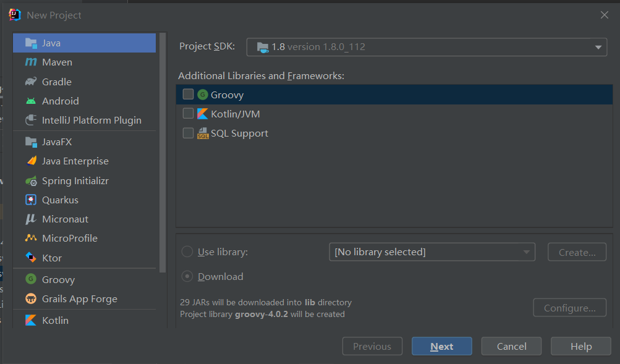Image resolution: width=620 pixels, height=364 pixels.
Task: Open the No library selected dropdown
Action: (x=432, y=252)
